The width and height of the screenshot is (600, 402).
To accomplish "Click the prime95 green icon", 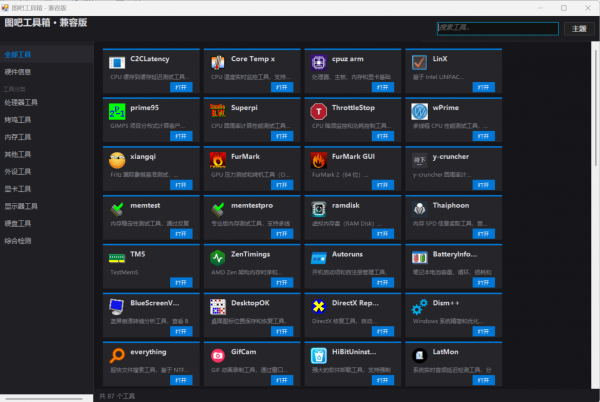I will [117, 112].
